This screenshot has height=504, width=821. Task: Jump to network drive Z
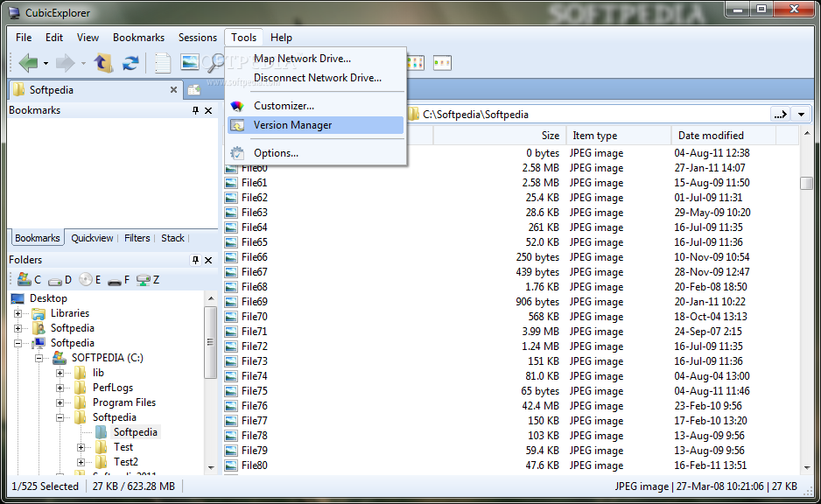point(148,280)
